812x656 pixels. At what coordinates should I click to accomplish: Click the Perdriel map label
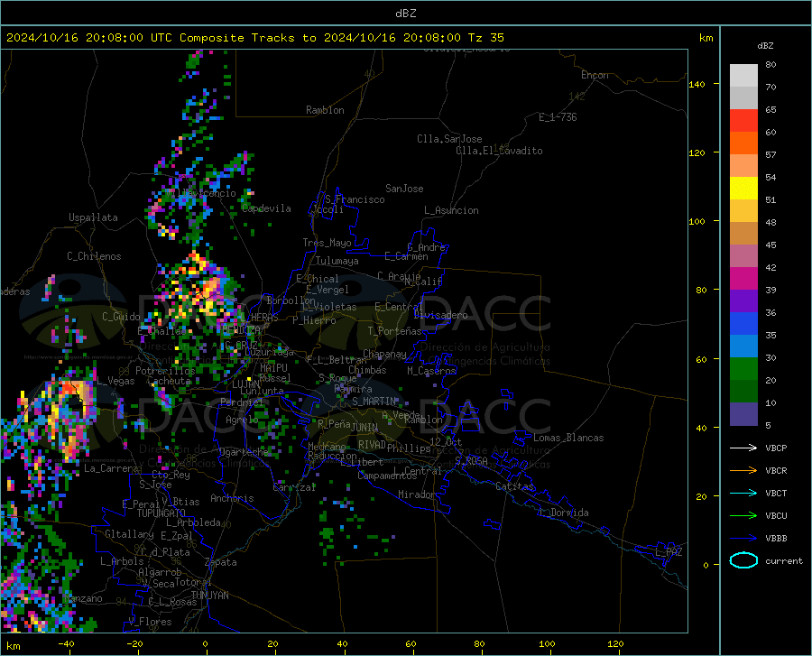[x=242, y=402]
